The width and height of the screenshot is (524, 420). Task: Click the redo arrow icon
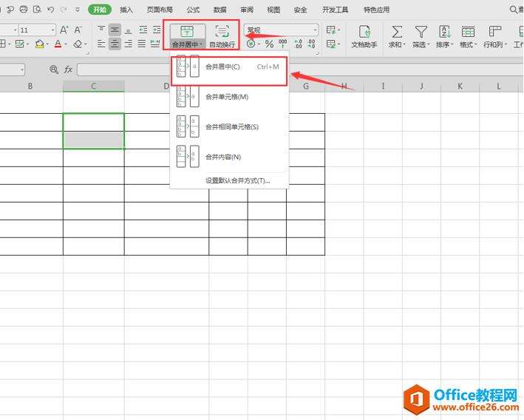[64, 10]
